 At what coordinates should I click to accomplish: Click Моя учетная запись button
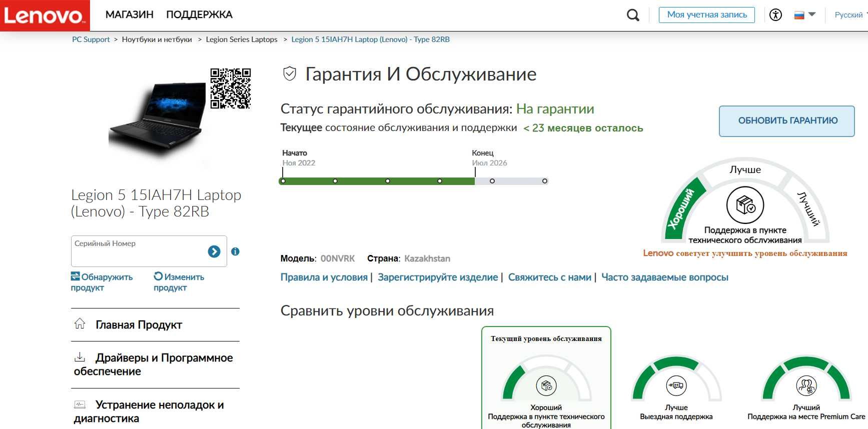pyautogui.click(x=707, y=14)
